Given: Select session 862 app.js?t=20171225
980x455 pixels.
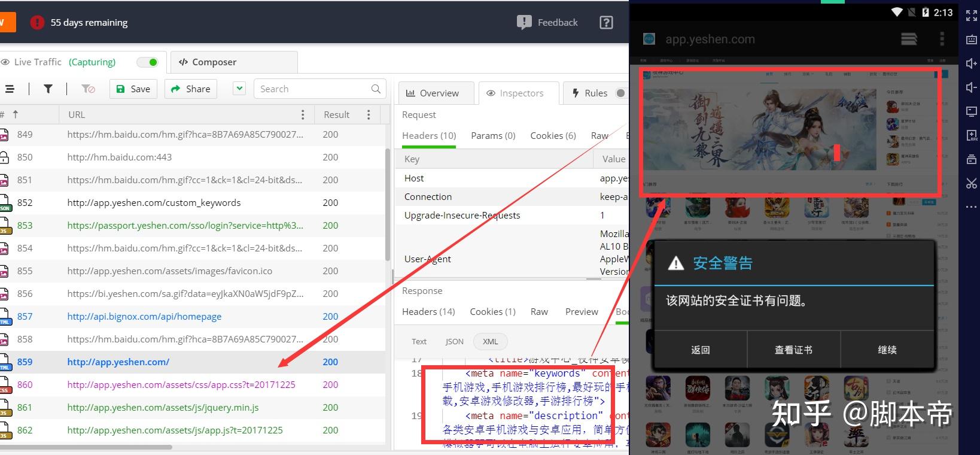Looking at the screenshot, I should click(x=193, y=430).
